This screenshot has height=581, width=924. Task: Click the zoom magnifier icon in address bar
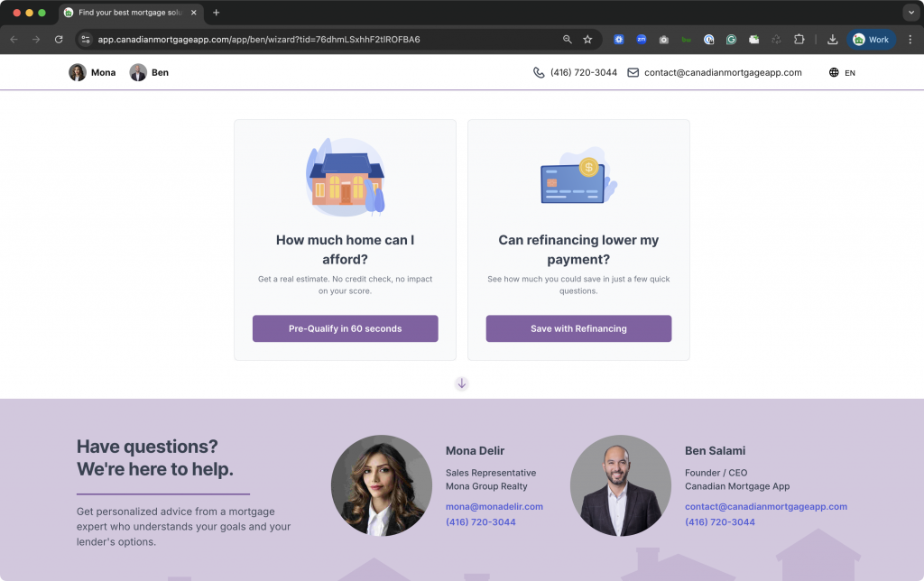568,40
